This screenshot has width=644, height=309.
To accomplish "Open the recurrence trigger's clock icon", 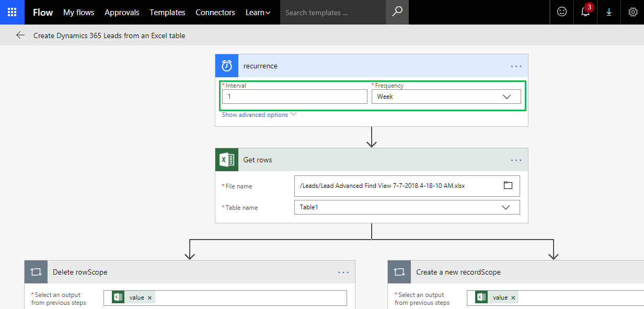I will coord(226,65).
